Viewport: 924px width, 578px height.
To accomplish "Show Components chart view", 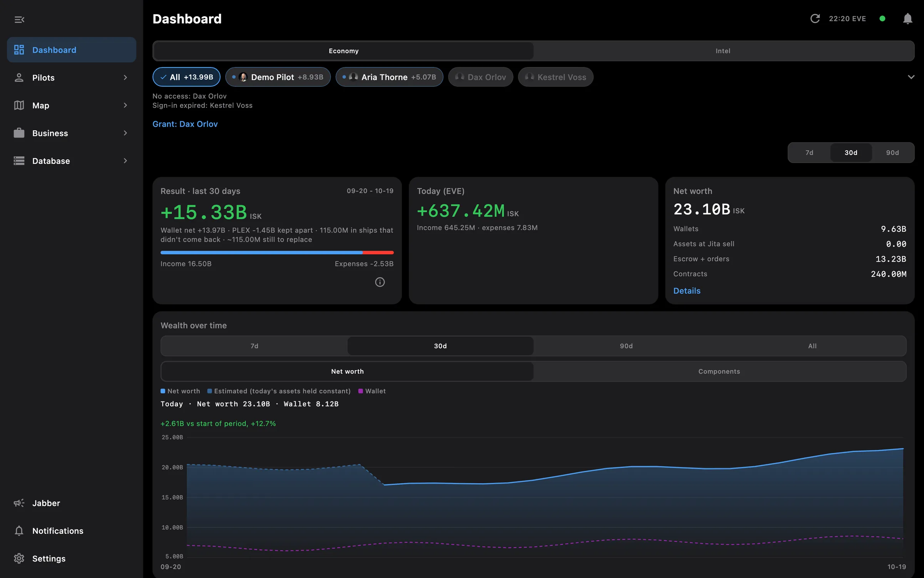I will 719,371.
